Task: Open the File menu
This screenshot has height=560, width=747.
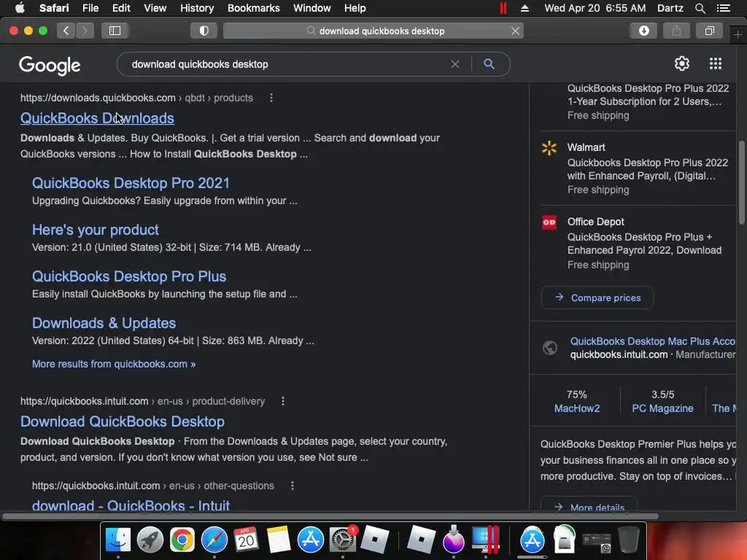Action: [x=90, y=8]
